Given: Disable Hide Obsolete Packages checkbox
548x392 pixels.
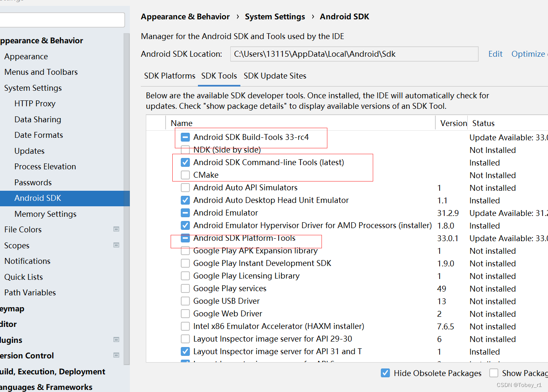Looking at the screenshot, I should (x=385, y=373).
